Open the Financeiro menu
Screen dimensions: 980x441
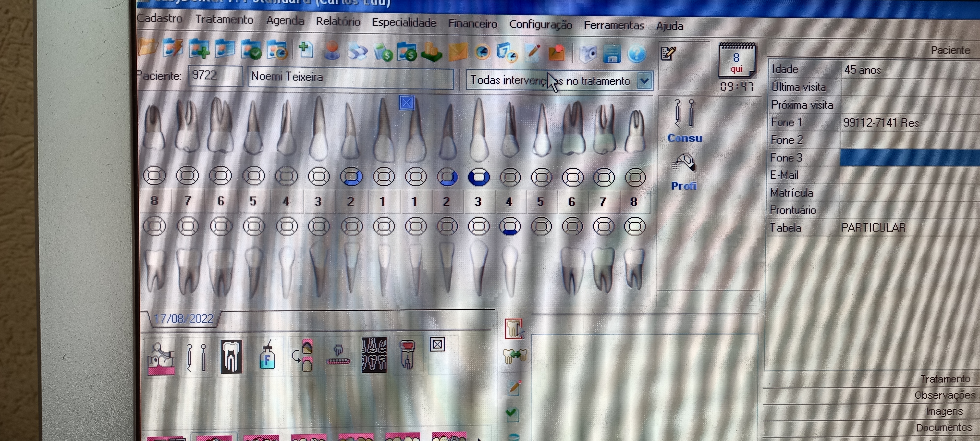[473, 24]
